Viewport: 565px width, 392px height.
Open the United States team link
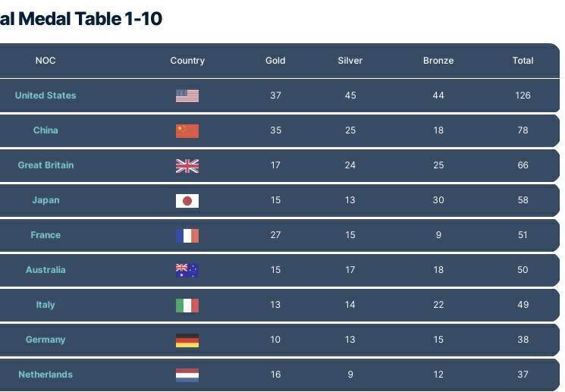click(46, 96)
